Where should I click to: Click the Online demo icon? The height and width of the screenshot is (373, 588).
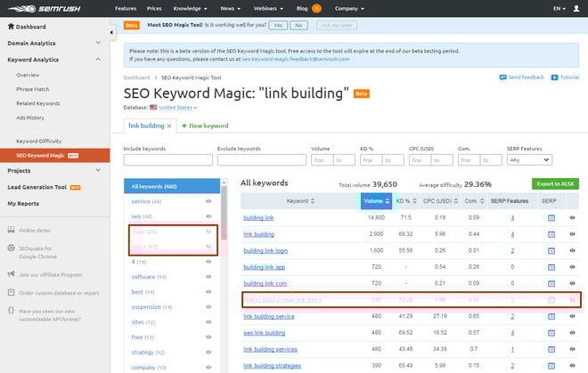(12, 230)
